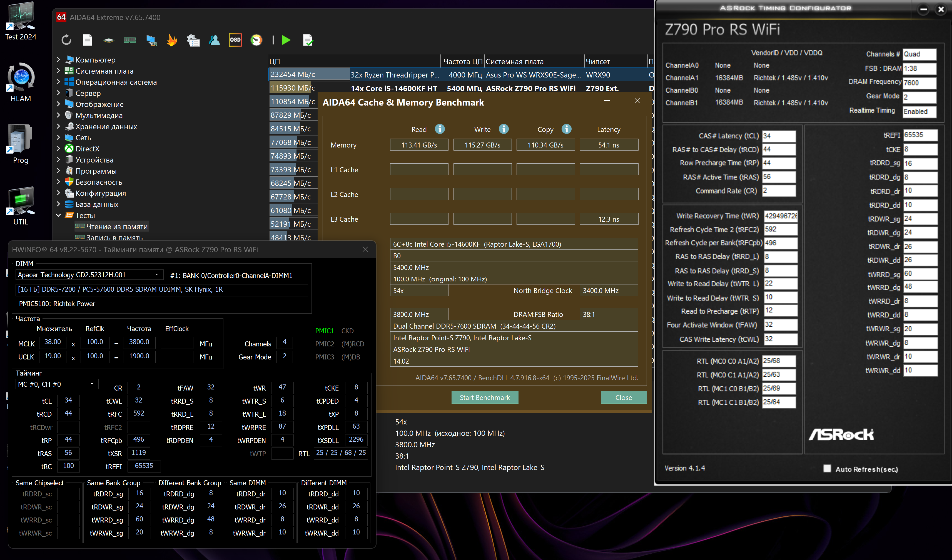Image resolution: width=952 pixels, height=560 pixels.
Task: Expand the Компьютер tree node
Action: point(58,60)
